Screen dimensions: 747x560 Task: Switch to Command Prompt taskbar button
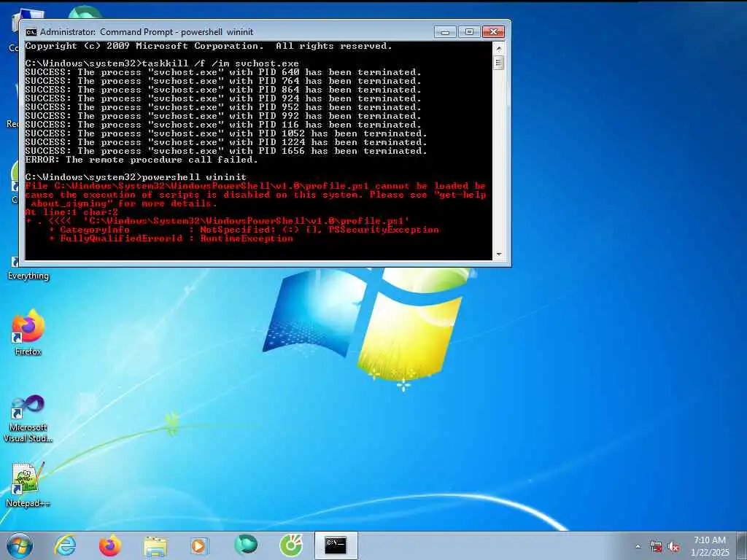point(336,545)
